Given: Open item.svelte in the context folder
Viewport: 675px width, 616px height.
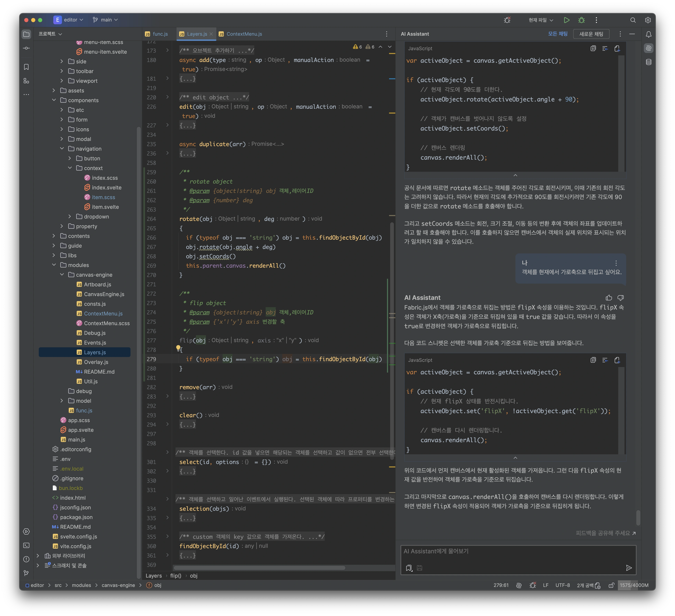Looking at the screenshot, I should 105,207.
